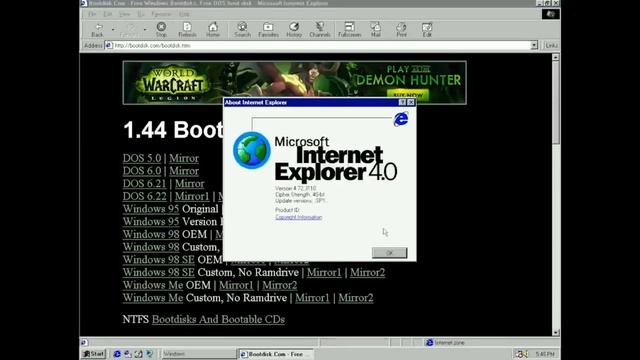Open the DOS 6.0 link
Image resolution: width=640 pixels, height=360 pixels.
[x=142, y=171]
